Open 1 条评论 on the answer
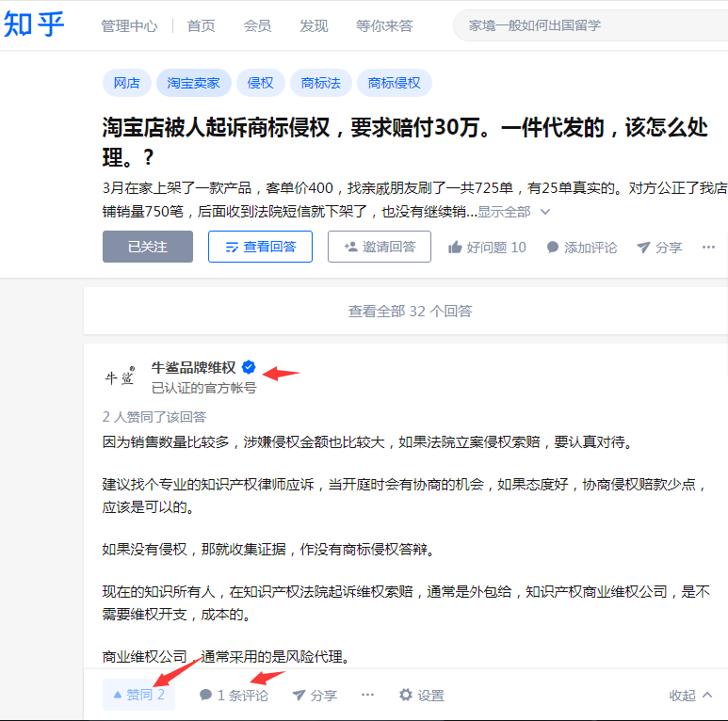 pos(234,695)
